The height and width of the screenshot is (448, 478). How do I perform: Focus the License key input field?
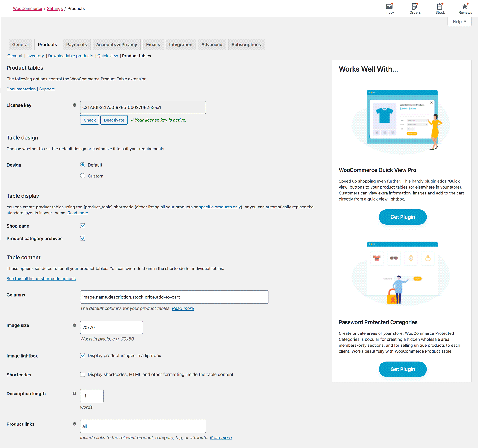(x=143, y=107)
